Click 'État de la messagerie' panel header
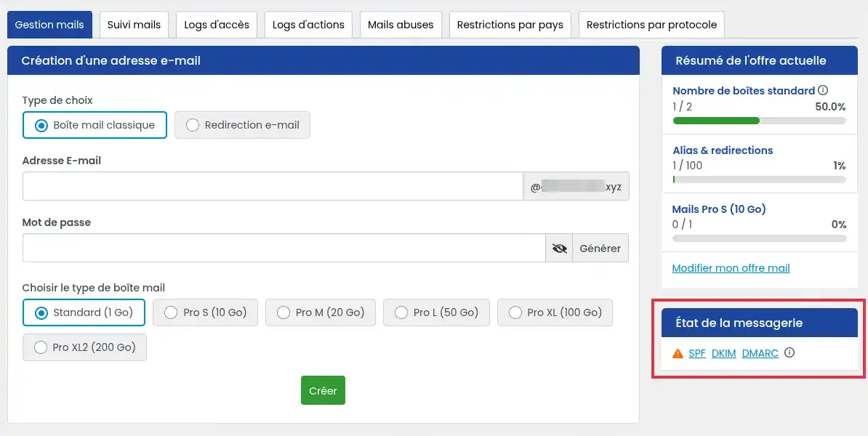The image size is (868, 436). [x=759, y=323]
